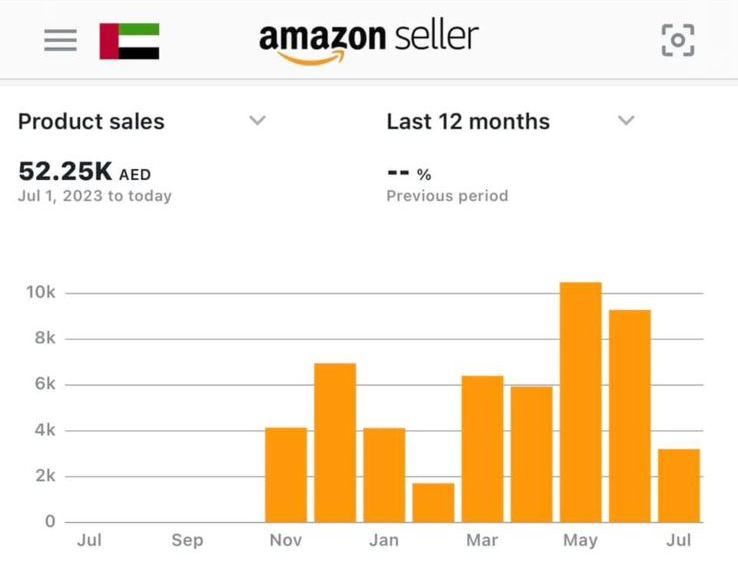Select the shortest February sales bar

(433, 503)
